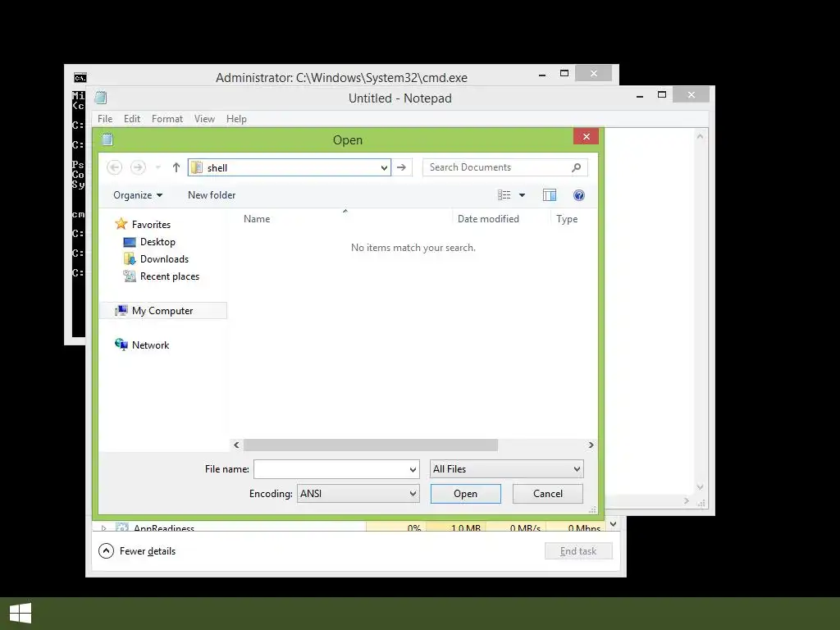Click the Go to address arrow button

click(401, 167)
